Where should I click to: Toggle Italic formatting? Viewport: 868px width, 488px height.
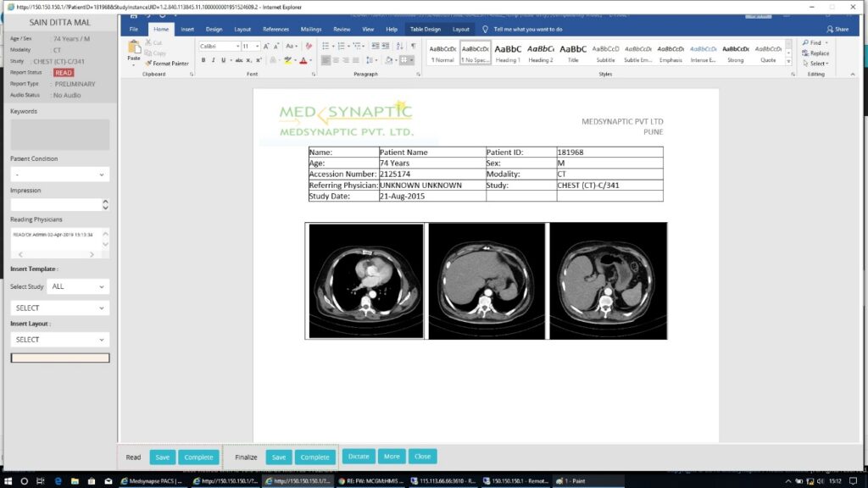point(213,60)
